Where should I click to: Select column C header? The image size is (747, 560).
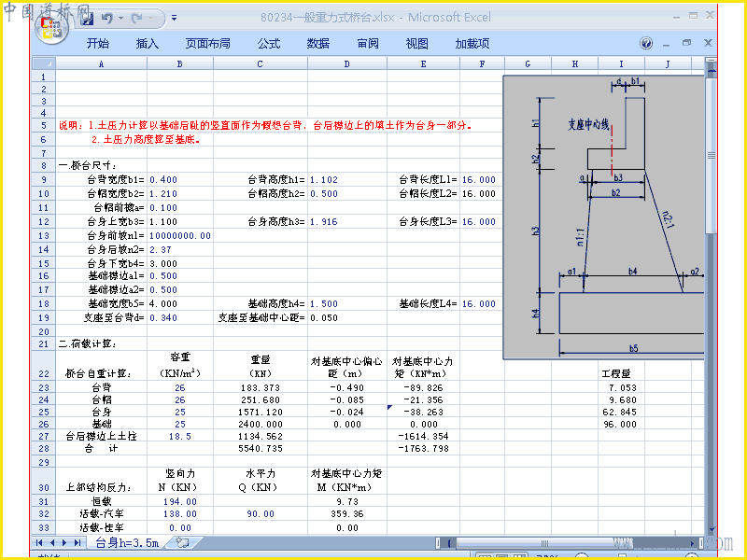[x=261, y=63]
